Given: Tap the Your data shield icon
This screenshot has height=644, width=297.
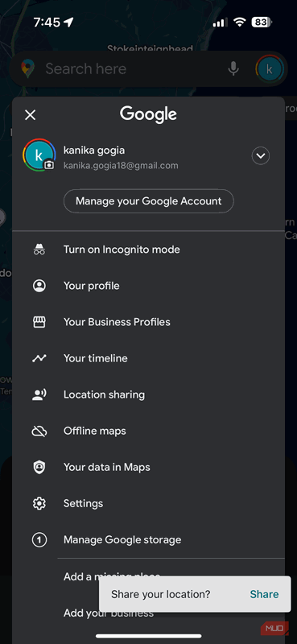Looking at the screenshot, I should (x=39, y=467).
